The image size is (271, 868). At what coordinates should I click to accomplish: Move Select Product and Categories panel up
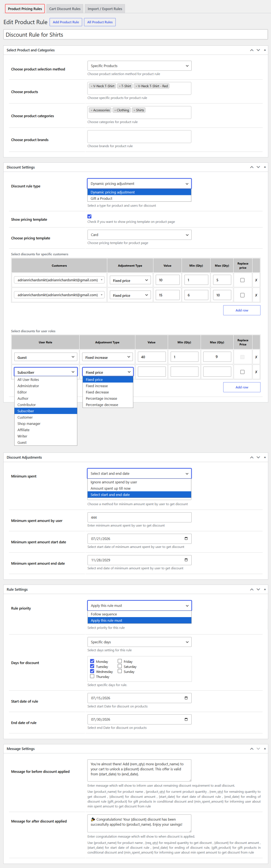[x=252, y=50]
